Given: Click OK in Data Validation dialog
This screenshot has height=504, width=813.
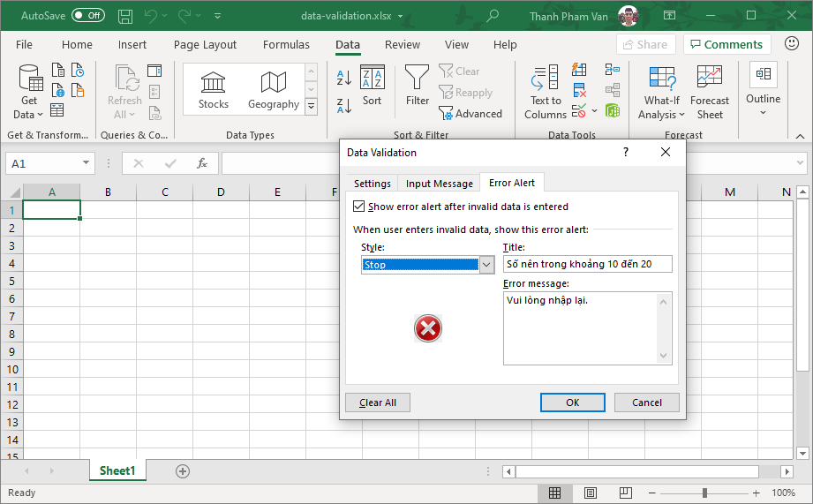Looking at the screenshot, I should tap(572, 402).
